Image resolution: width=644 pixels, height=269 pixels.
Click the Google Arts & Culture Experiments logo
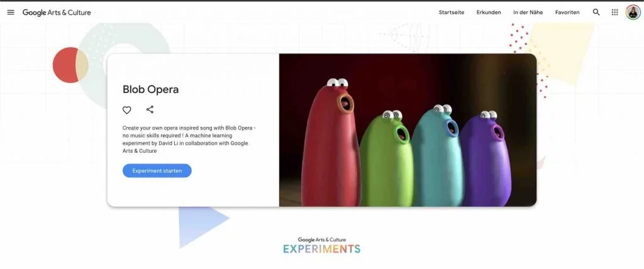321,245
